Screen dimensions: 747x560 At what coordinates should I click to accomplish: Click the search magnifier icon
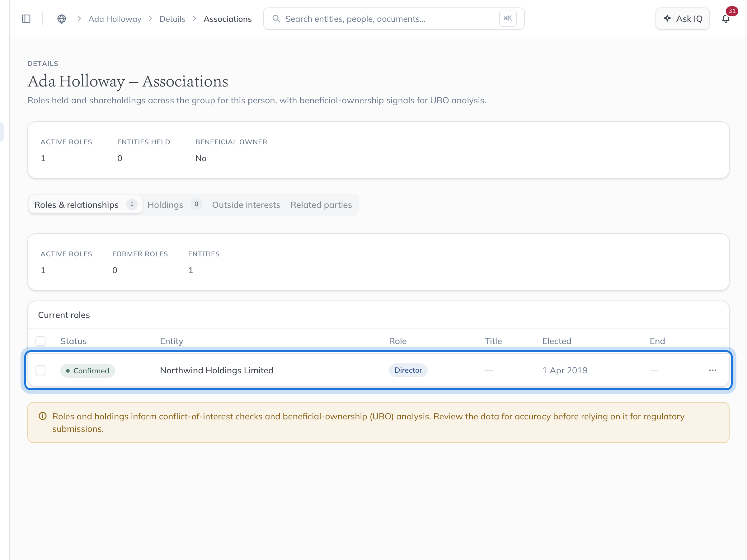click(276, 19)
